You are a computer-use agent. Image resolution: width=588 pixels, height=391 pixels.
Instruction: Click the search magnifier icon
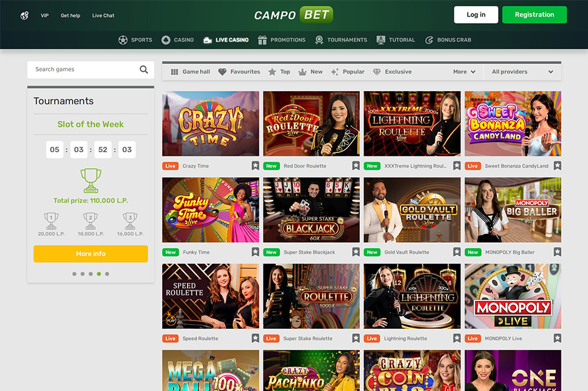[x=143, y=69]
